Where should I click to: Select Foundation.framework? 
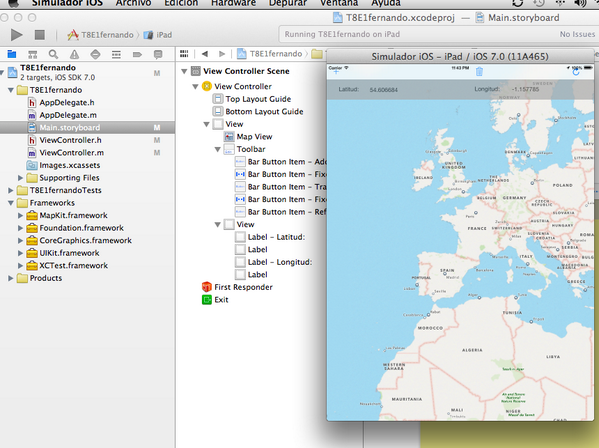pos(81,228)
